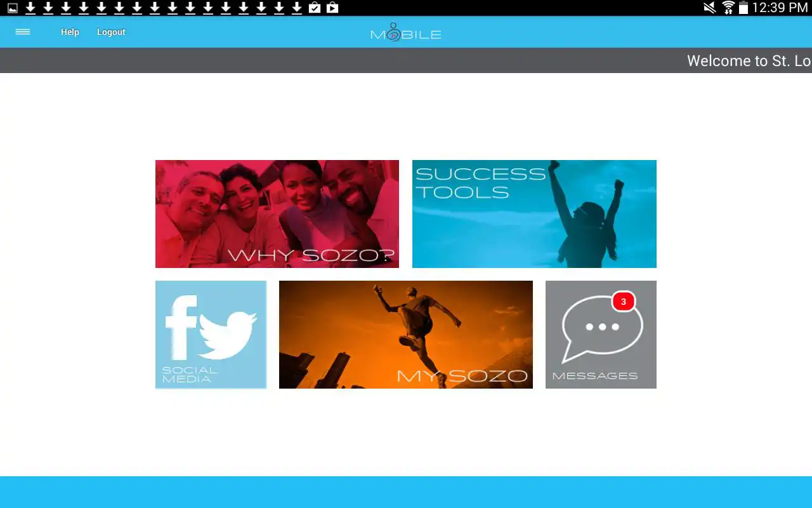Open the Why Sozo? tile
The width and height of the screenshot is (812, 508).
coord(277,214)
